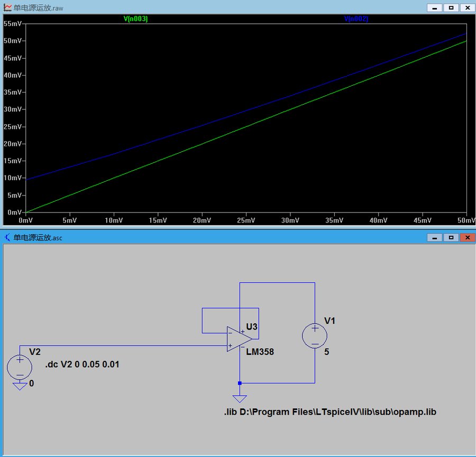Viewport: 476px width, 457px height.
Task: Click the 50mV label on horizontal axis
Action: 465,220
